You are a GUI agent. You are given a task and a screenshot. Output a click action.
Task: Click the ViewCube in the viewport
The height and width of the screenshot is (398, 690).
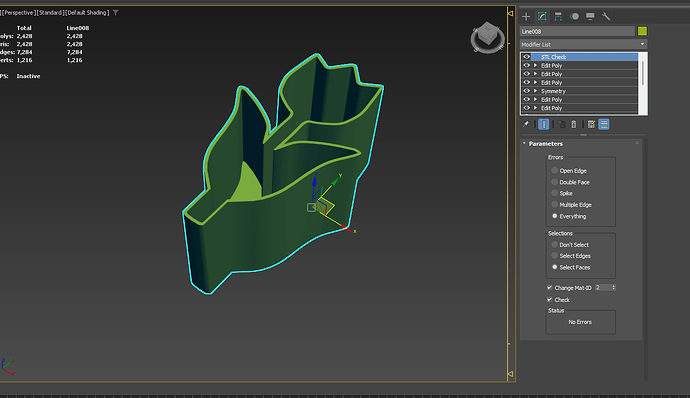(487, 37)
